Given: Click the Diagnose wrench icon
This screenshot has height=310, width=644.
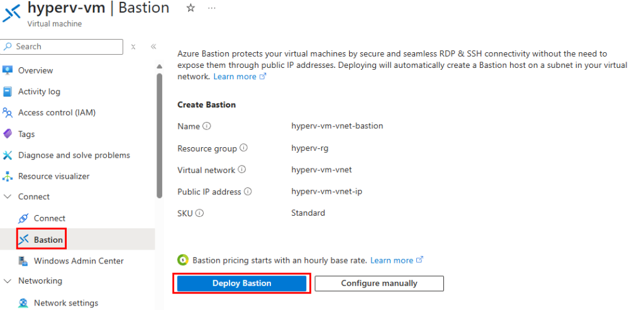Looking at the screenshot, I should click(8, 155).
